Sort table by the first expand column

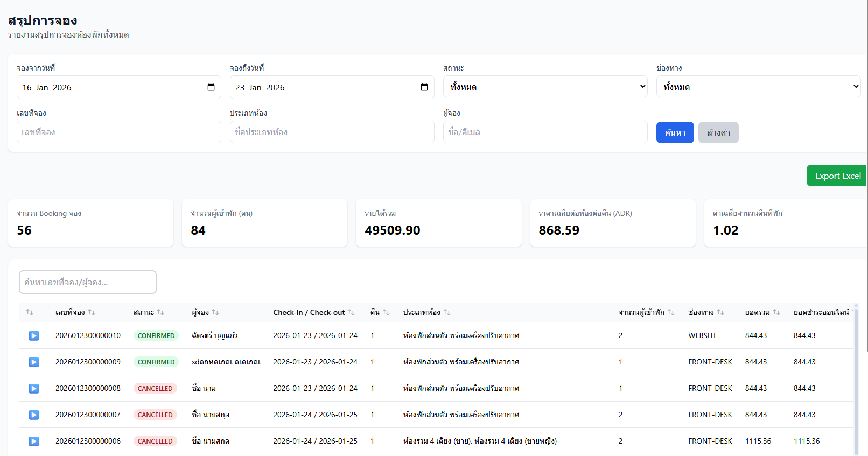point(30,312)
